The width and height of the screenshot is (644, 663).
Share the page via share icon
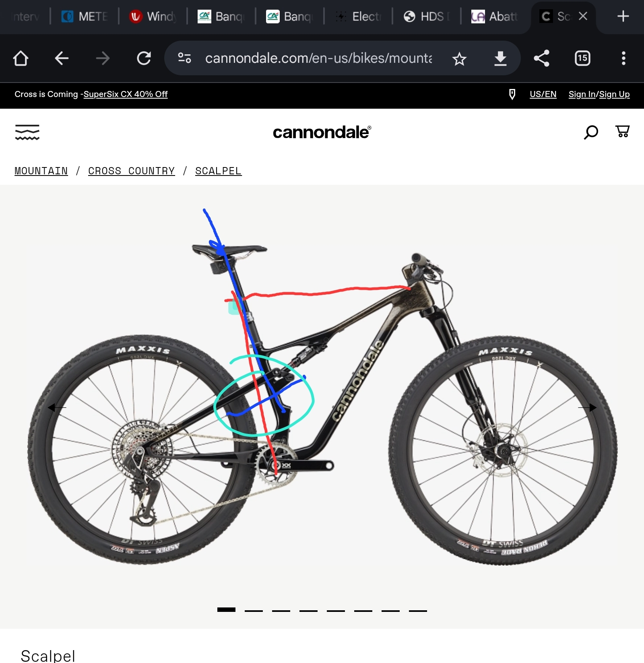point(541,58)
